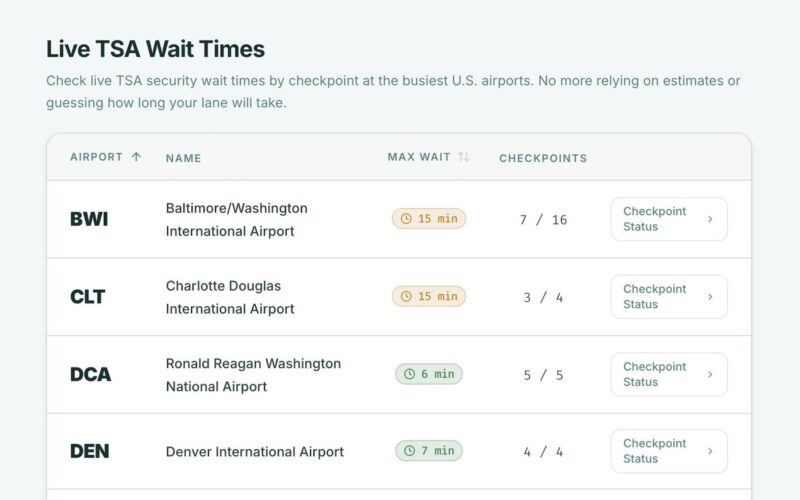Click clock icon in CLT wait badge

406,297
